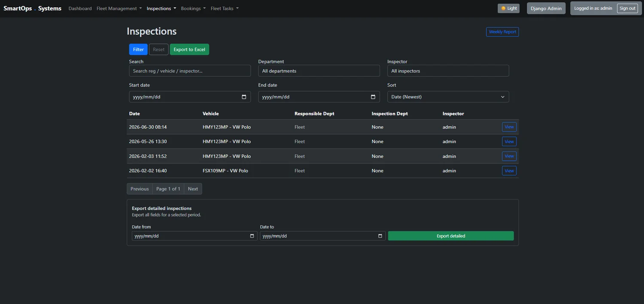Click the Logged in as: admin text

[x=593, y=8]
